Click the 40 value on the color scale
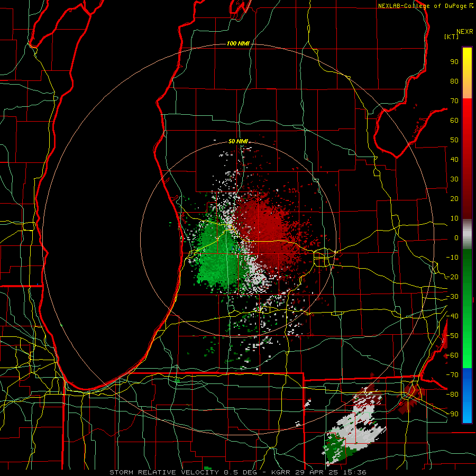The width and height of the screenshot is (476, 476). click(x=454, y=160)
